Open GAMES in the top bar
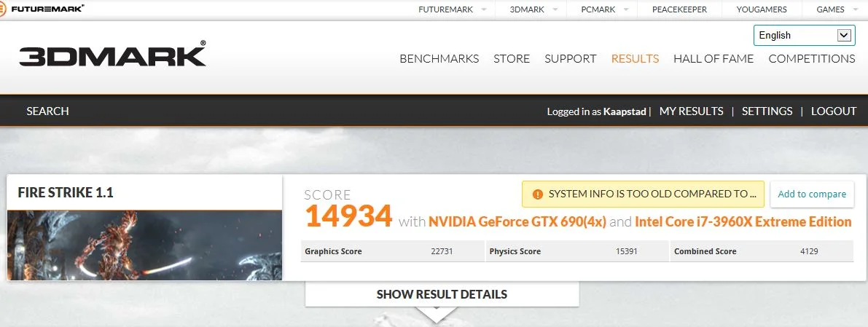The width and height of the screenshot is (868, 327). click(x=830, y=9)
